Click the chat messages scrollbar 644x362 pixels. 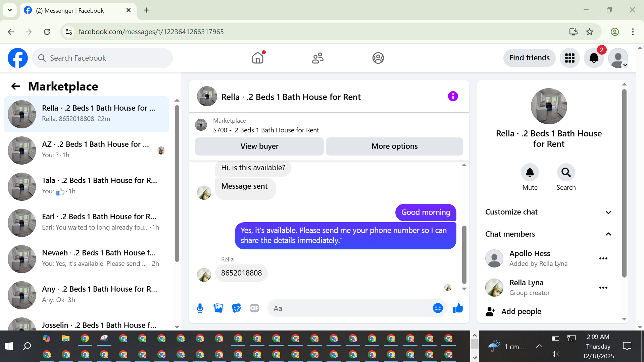pos(464,254)
